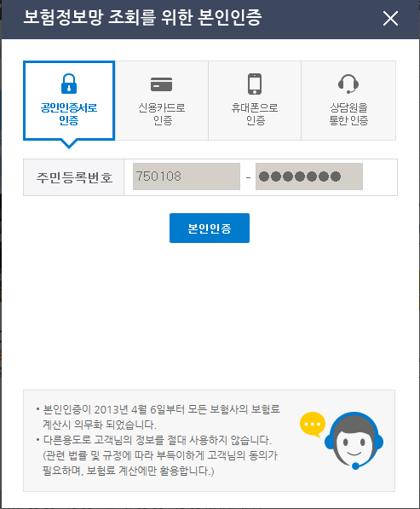420x509 pixels.
Task: Choose 휴대폰으로 인증 tab
Action: [x=255, y=101]
